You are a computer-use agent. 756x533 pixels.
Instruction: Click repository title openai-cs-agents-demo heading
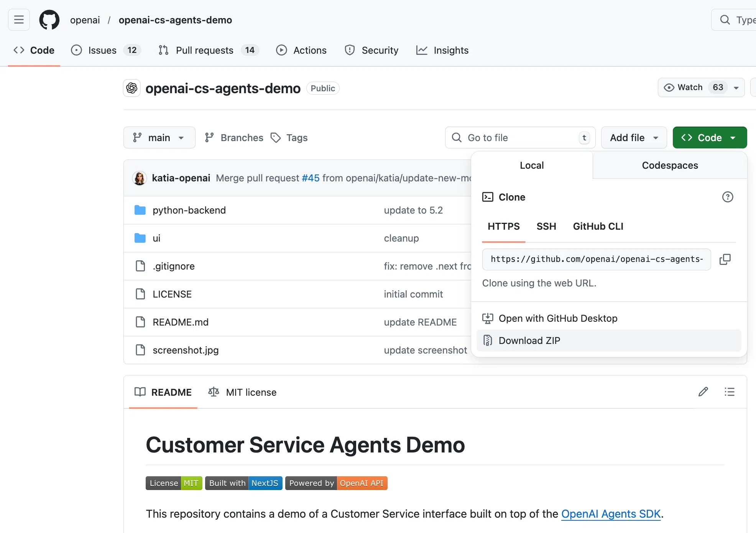(223, 88)
